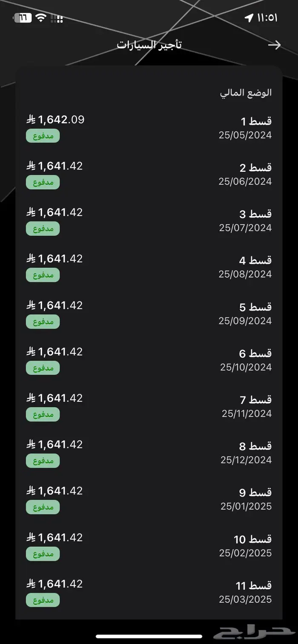Tap the riyal symbol beside 1,642.09 amount
Viewport: 298px width, 644px height.
point(31,120)
